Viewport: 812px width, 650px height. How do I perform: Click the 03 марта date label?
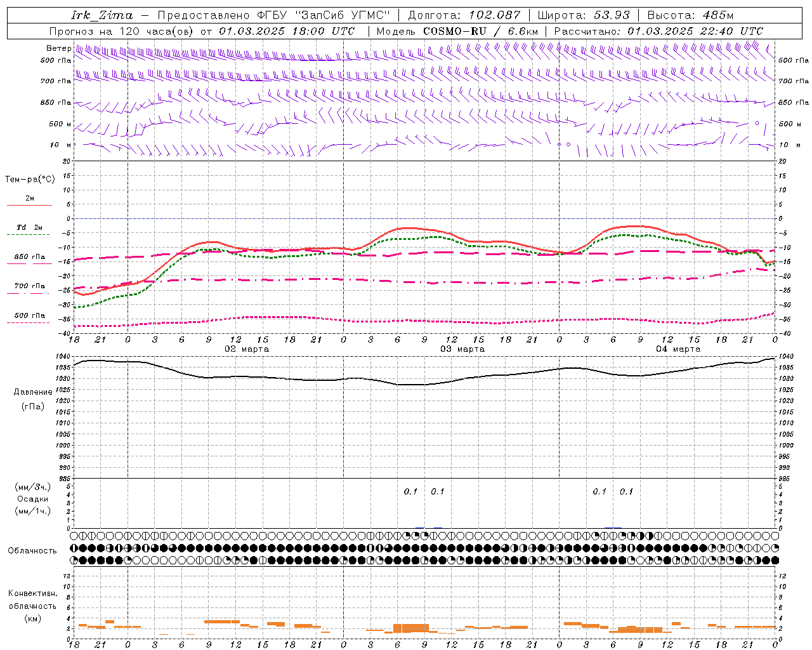click(x=462, y=349)
